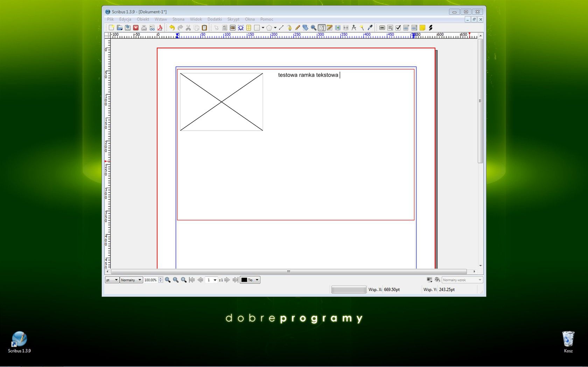Run the Preflight Verifier icon
588x367 pixels.
152,28
